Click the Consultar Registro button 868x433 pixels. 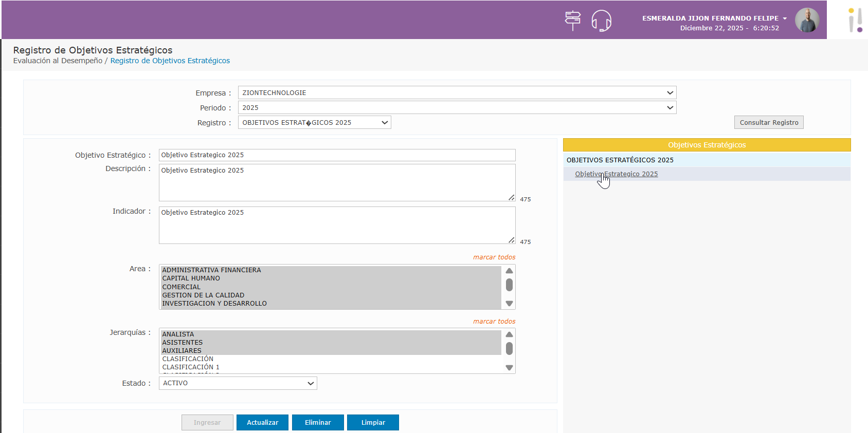point(769,122)
